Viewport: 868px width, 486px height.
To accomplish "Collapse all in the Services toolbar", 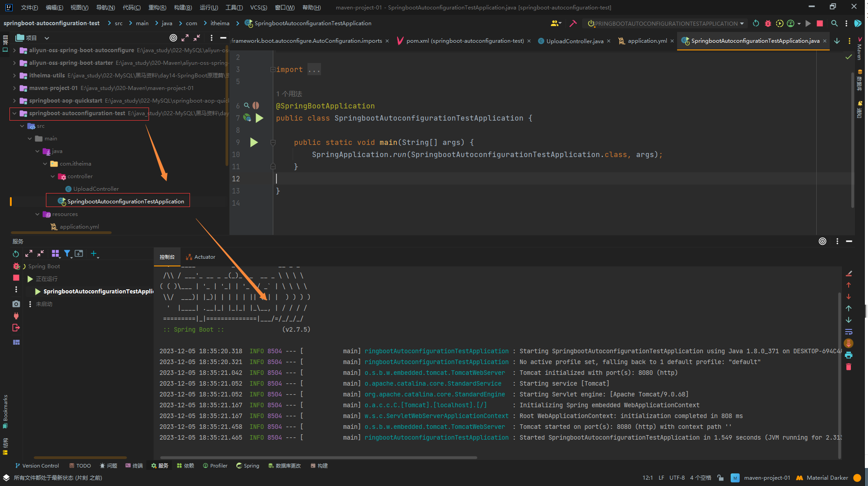I will 41,254.
